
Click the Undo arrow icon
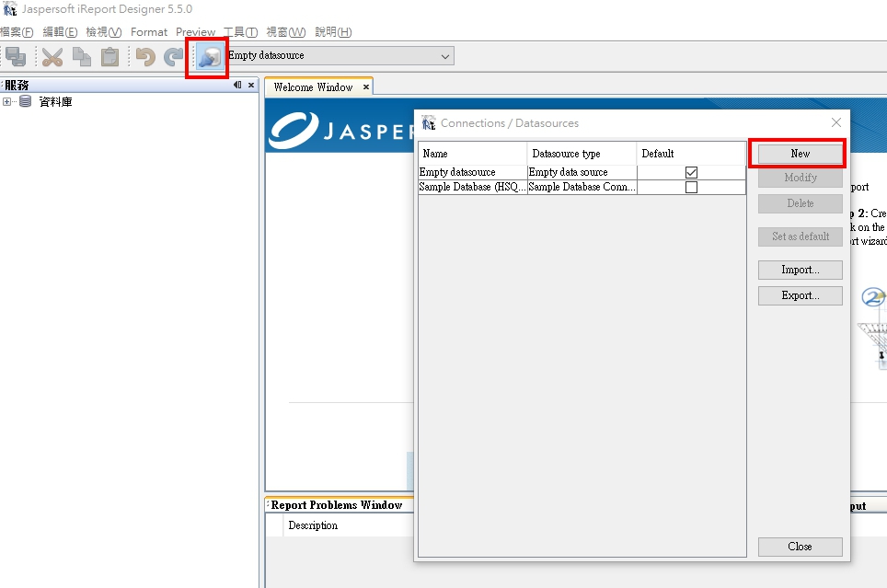pos(144,57)
